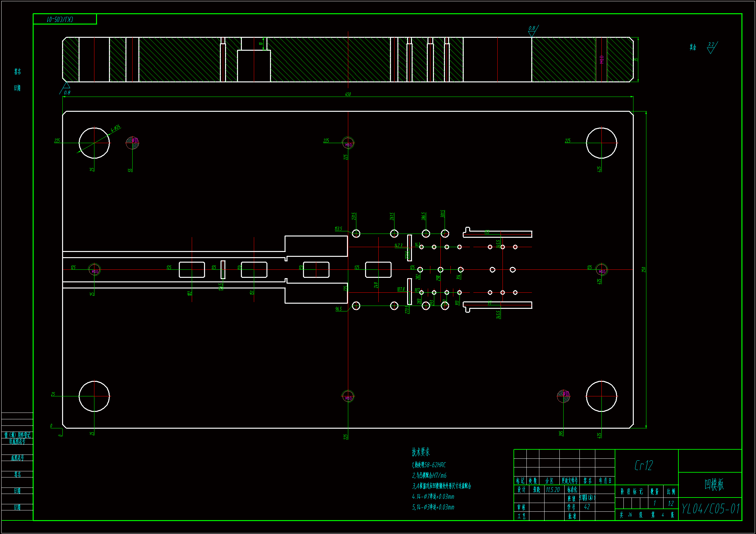Click the 1:2 scale value cell
The width and height of the screenshot is (756, 534).
671,503
